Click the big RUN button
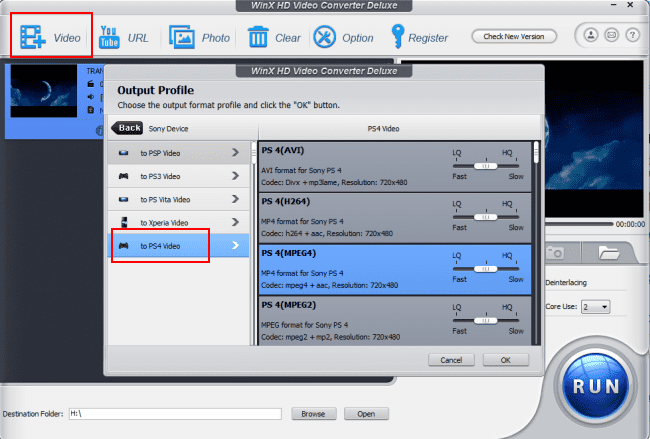Screen dimensions: 650x439 click(596, 386)
